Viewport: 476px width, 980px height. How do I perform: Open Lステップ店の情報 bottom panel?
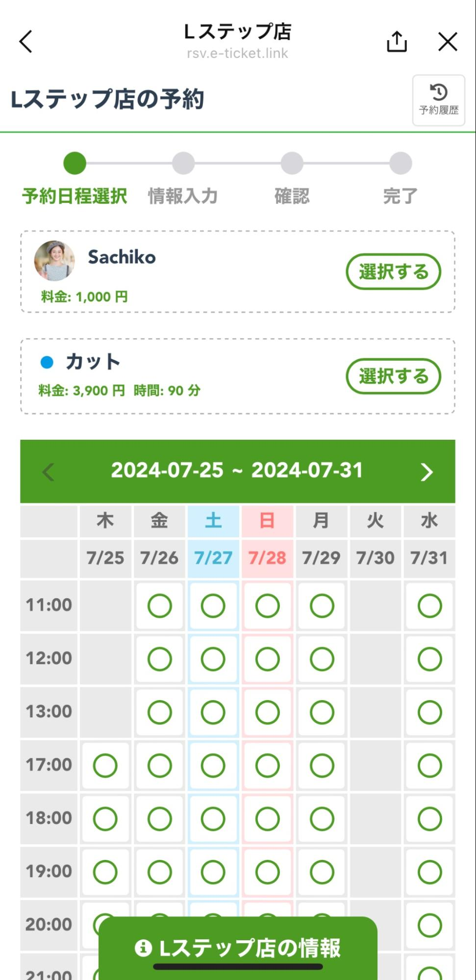point(238,948)
